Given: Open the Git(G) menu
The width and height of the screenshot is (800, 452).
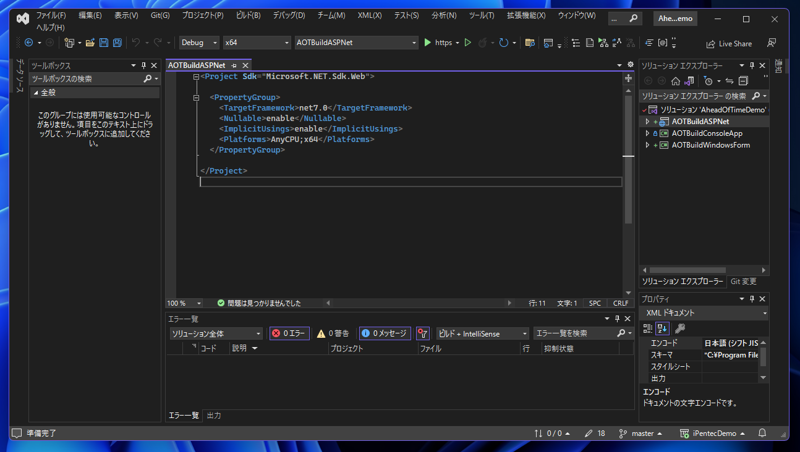Looking at the screenshot, I should (x=160, y=15).
